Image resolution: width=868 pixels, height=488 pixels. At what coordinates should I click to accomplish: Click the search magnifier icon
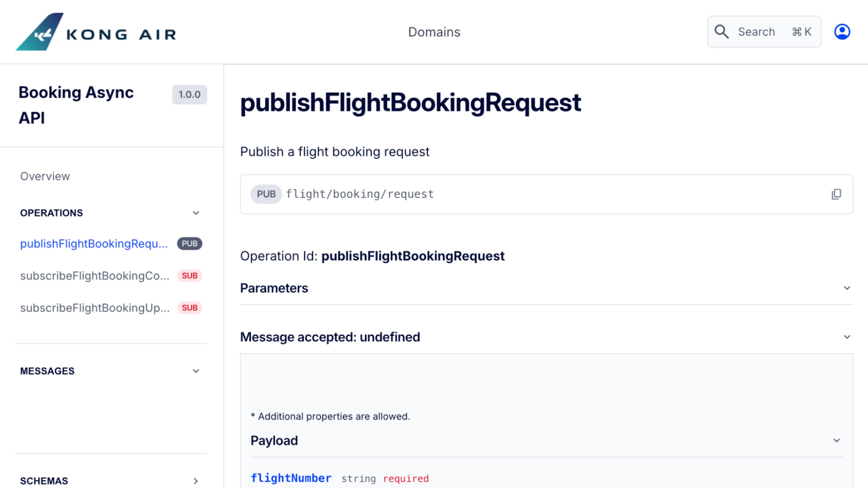click(x=721, y=32)
